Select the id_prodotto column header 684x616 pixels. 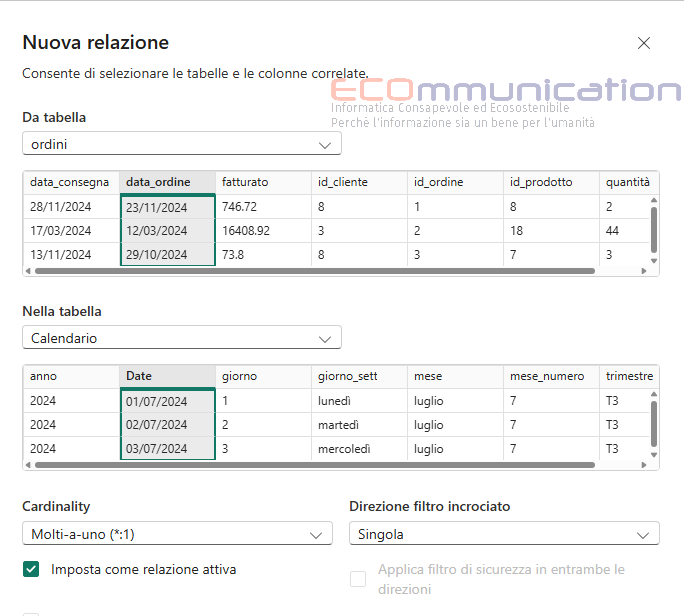[x=551, y=182]
